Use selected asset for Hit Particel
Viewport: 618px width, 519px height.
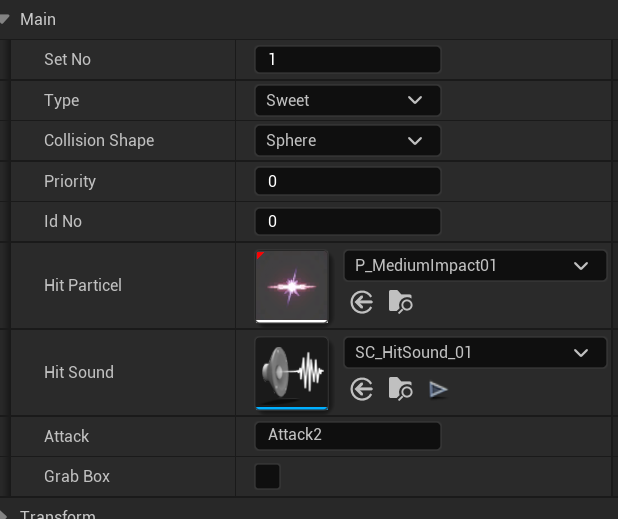tap(361, 303)
